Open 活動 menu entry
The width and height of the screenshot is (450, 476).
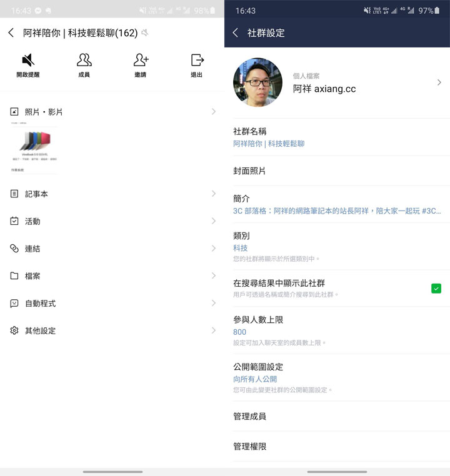coord(112,221)
